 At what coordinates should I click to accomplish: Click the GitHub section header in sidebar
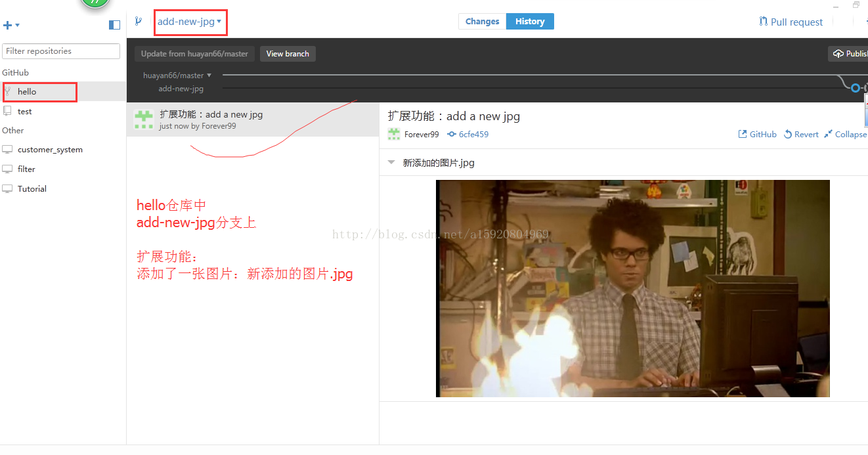coord(16,73)
